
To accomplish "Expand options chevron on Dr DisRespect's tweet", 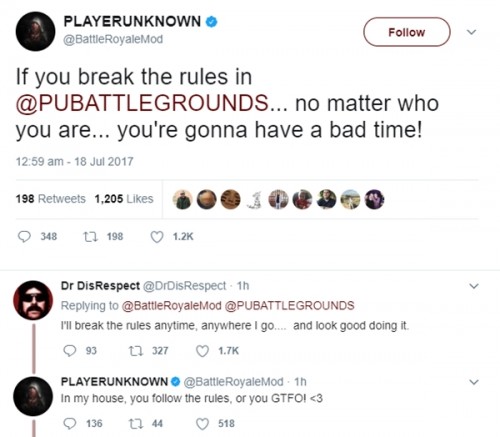I will pos(474,286).
